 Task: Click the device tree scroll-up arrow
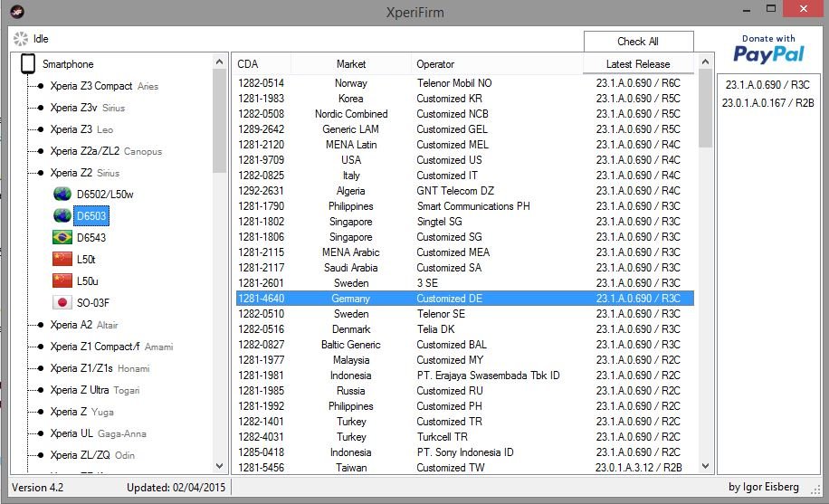219,62
